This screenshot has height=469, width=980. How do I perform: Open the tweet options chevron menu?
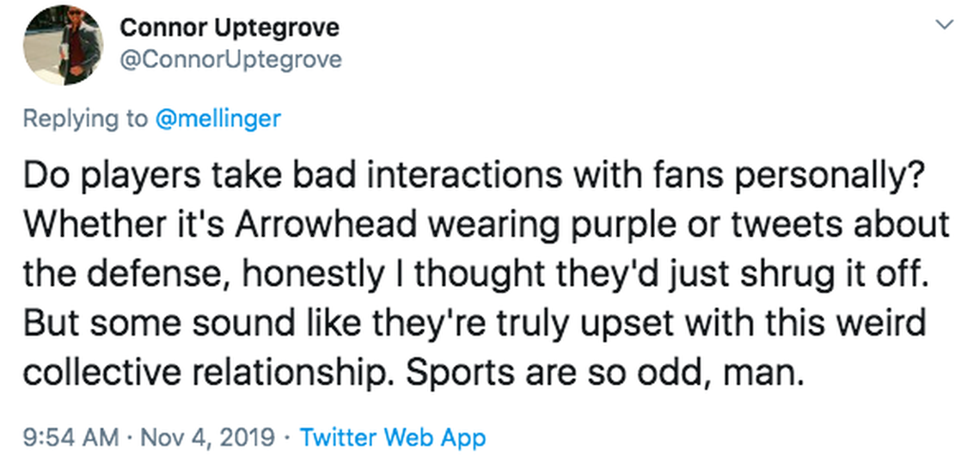(945, 27)
